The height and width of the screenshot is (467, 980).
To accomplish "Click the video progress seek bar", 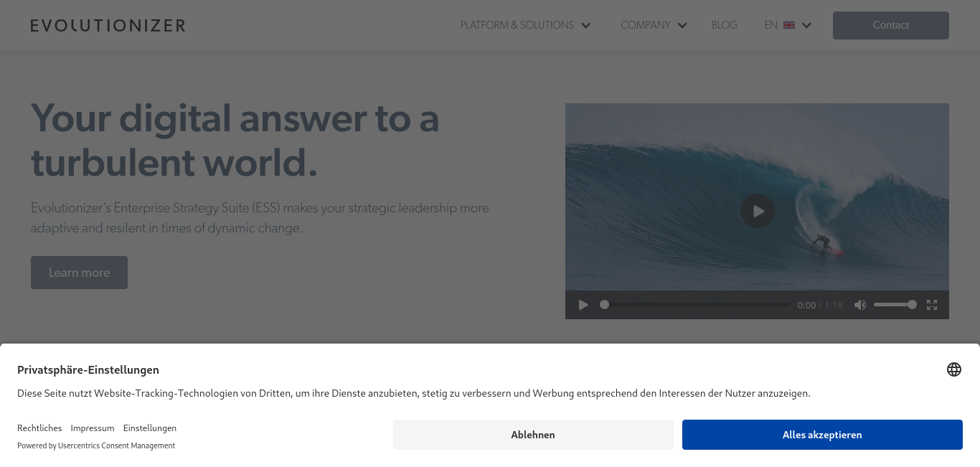I will coord(695,305).
